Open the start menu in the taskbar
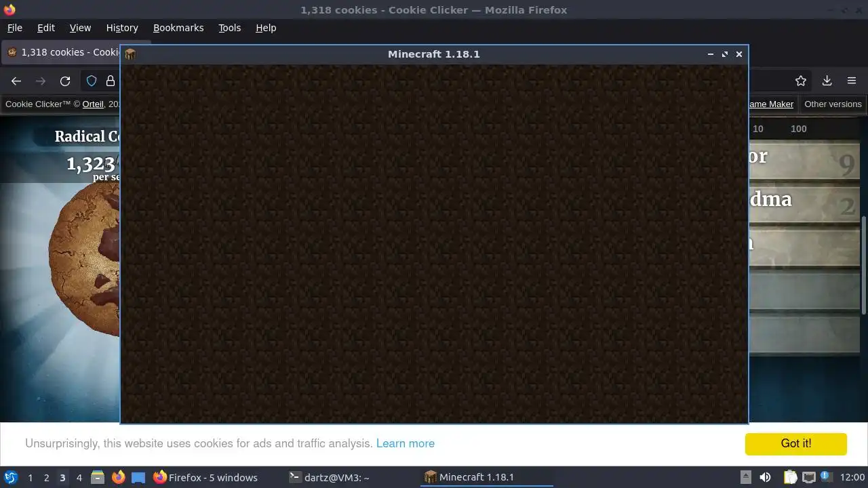This screenshot has height=488, width=868. tap(11, 477)
